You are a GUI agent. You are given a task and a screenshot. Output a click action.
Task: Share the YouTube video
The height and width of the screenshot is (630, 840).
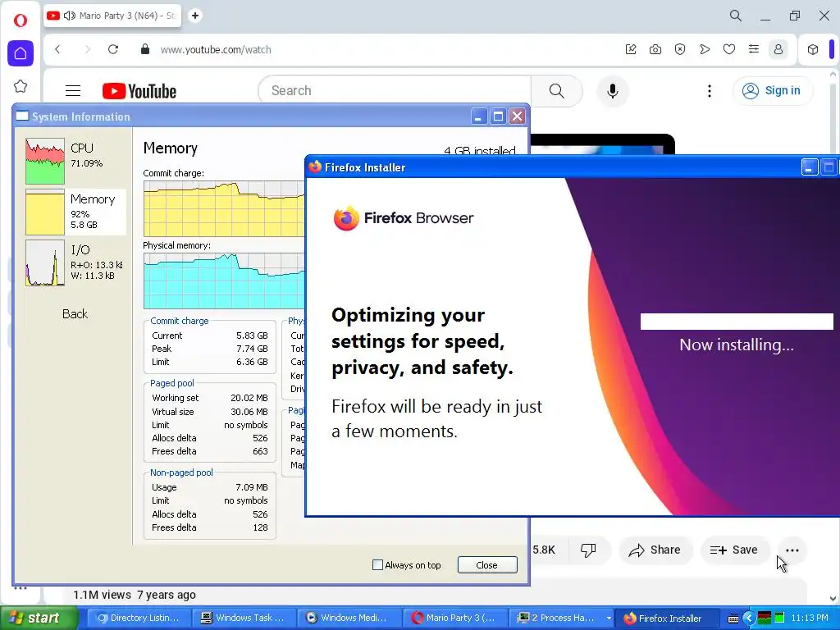(655, 550)
